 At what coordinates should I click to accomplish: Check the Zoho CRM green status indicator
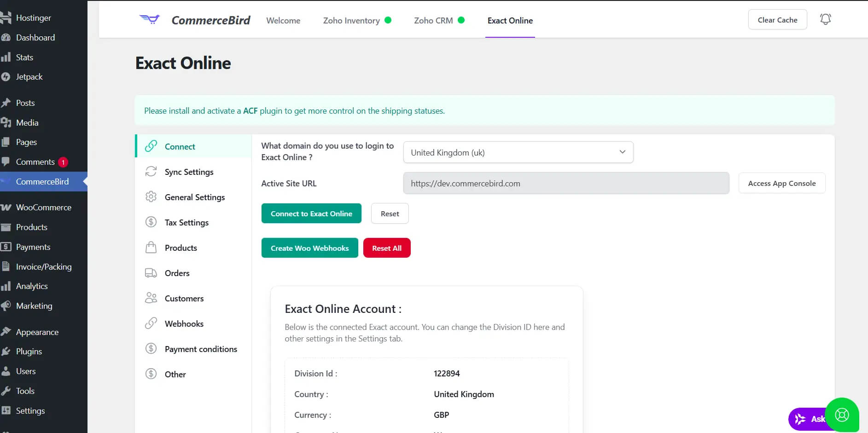coord(461,20)
